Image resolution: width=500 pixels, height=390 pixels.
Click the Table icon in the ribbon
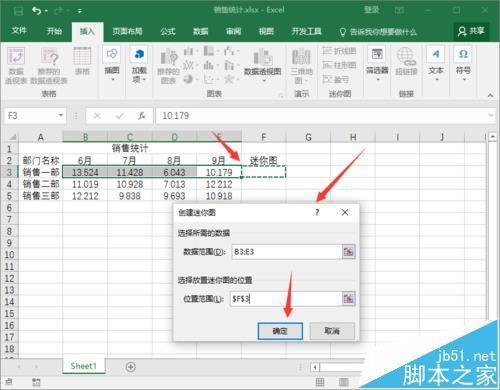coord(82,56)
